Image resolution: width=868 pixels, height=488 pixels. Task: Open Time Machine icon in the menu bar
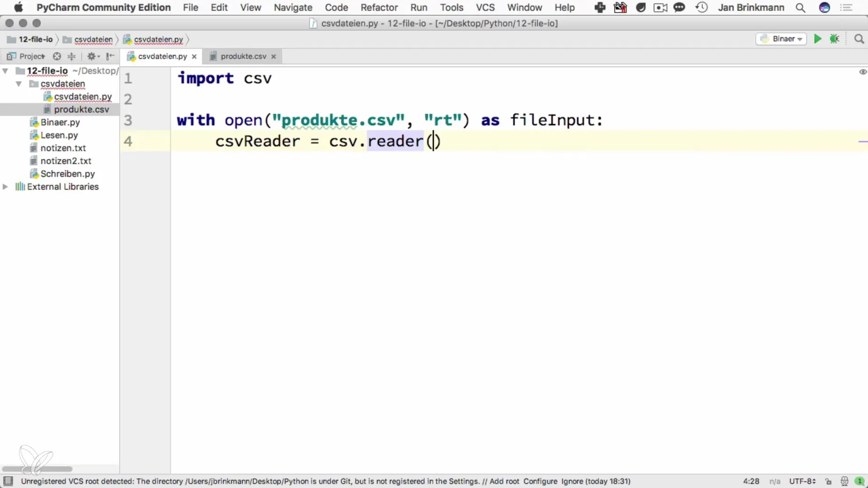[701, 8]
